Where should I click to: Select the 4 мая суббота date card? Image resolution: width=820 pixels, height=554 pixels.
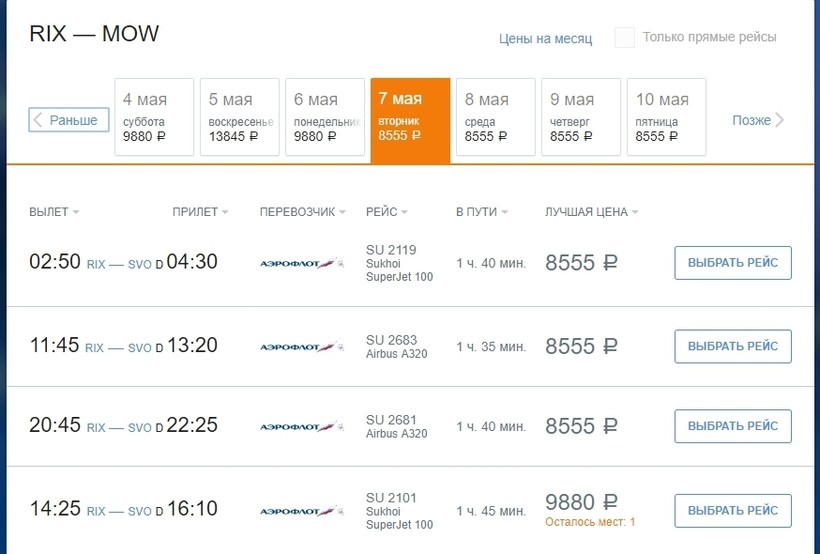coord(154,117)
